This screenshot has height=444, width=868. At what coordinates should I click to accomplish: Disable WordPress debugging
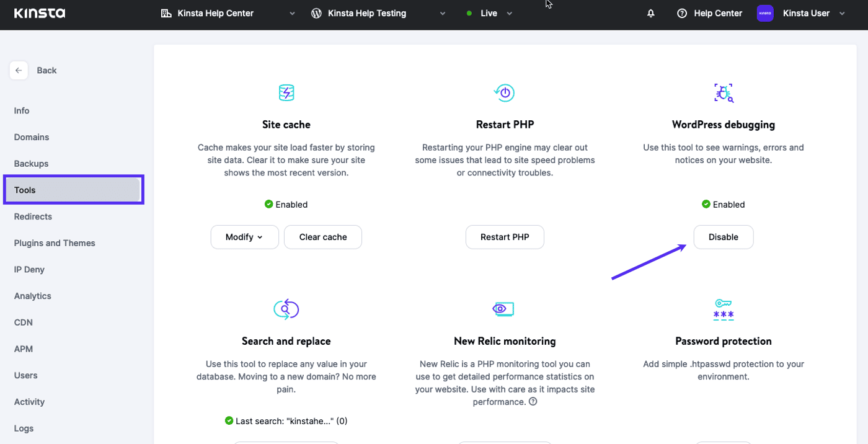pyautogui.click(x=723, y=237)
